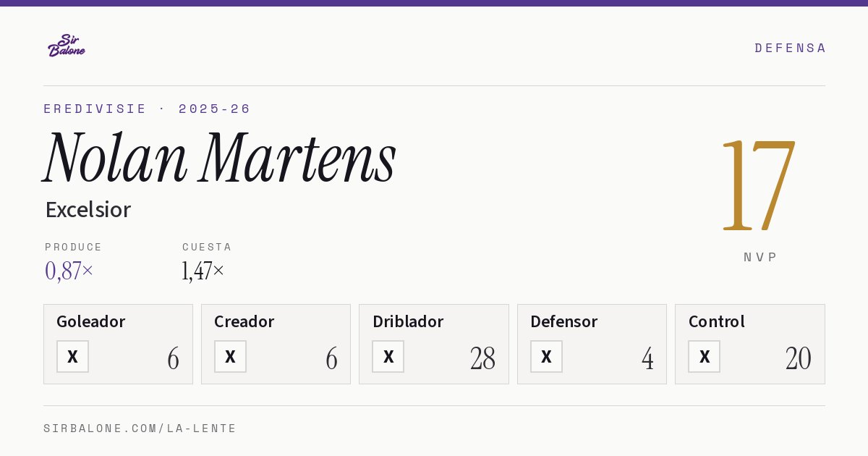
Task: Click the Driblador score 28
Action: 482,358
